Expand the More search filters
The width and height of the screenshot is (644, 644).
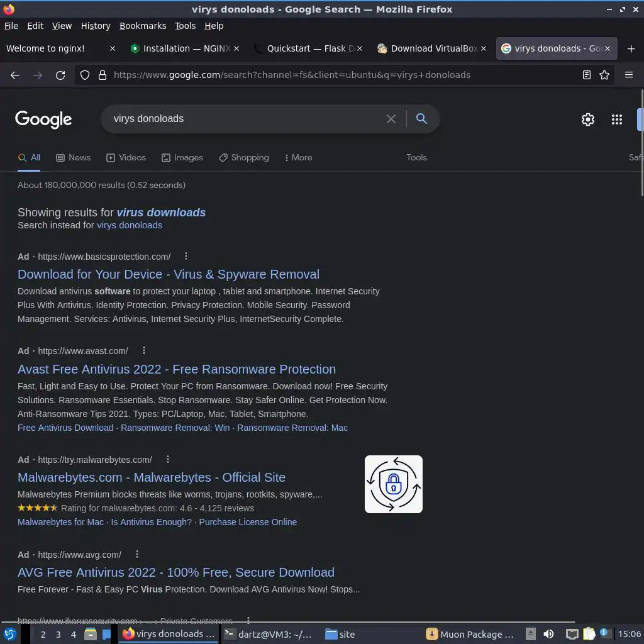(x=298, y=158)
